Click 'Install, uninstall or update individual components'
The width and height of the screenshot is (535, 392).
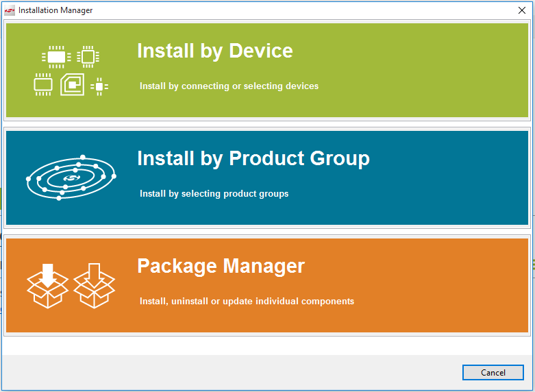coord(247,301)
